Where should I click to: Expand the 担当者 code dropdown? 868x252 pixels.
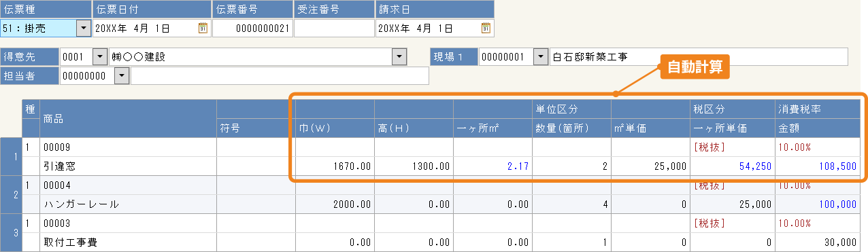[x=122, y=76]
